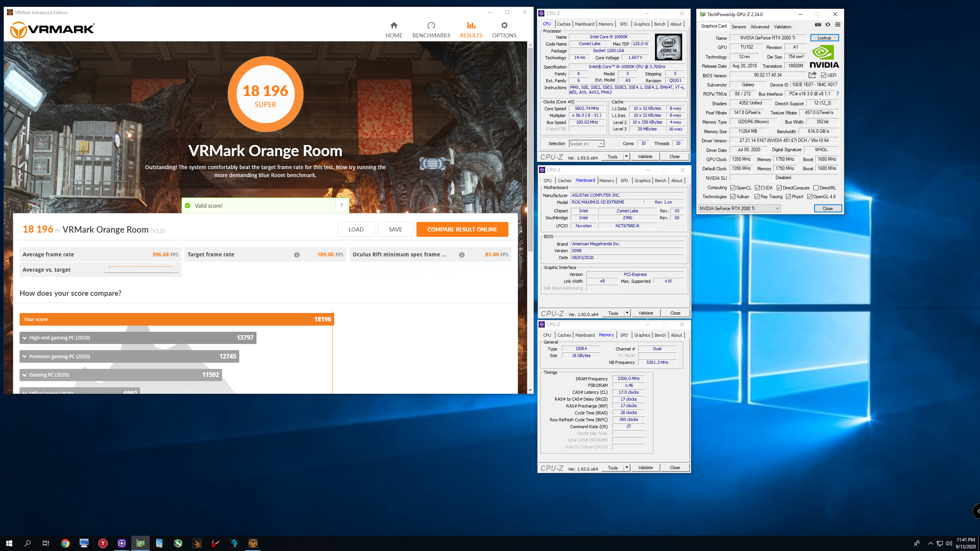The width and height of the screenshot is (980, 551).
Task: Toggle DirectML checkbox in GPU-Z
Action: [x=816, y=188]
